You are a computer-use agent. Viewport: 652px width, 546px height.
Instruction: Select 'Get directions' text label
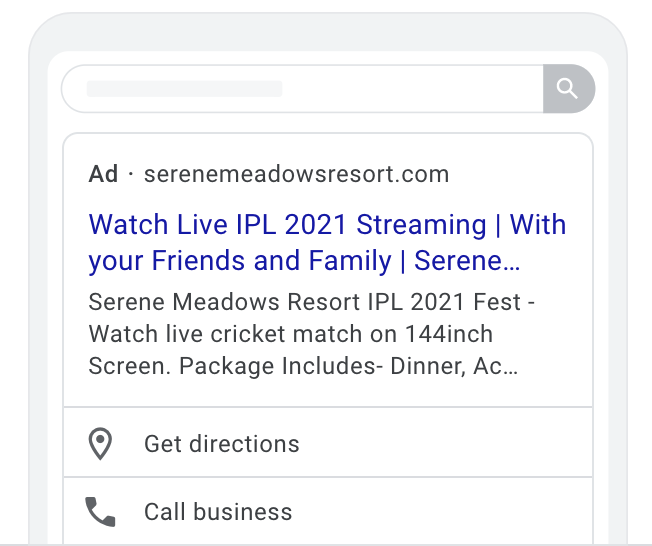click(x=222, y=444)
